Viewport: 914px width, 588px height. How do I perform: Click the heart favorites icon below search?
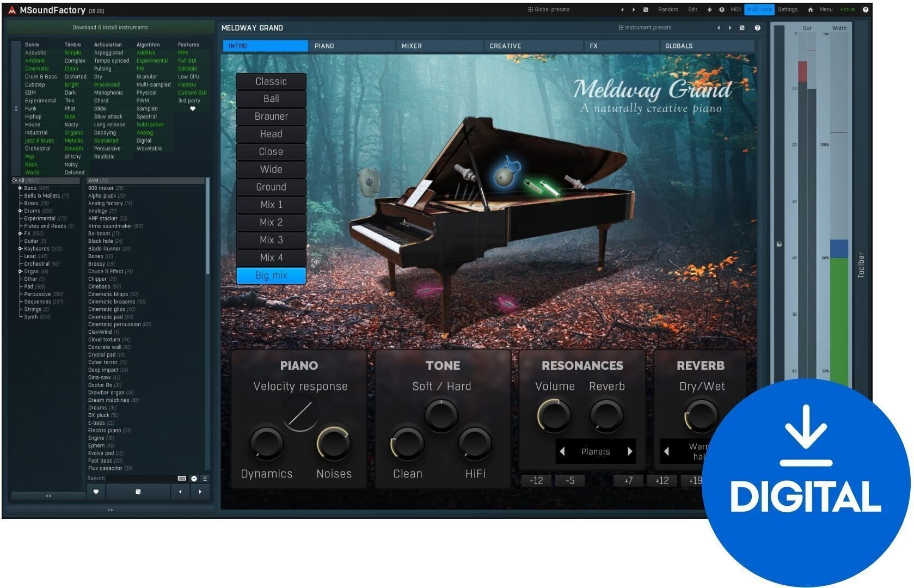tap(96, 492)
